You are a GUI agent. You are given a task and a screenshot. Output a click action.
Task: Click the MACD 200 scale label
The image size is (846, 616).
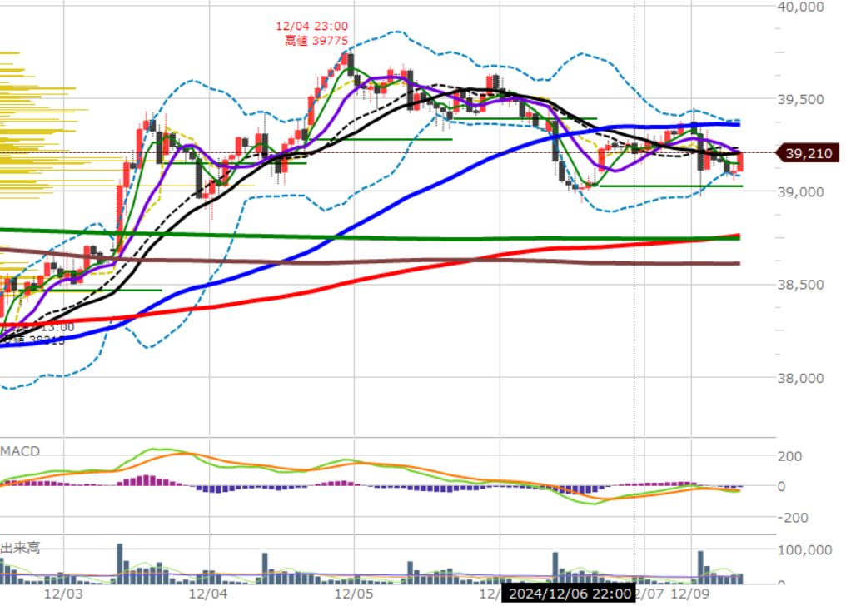tap(789, 456)
